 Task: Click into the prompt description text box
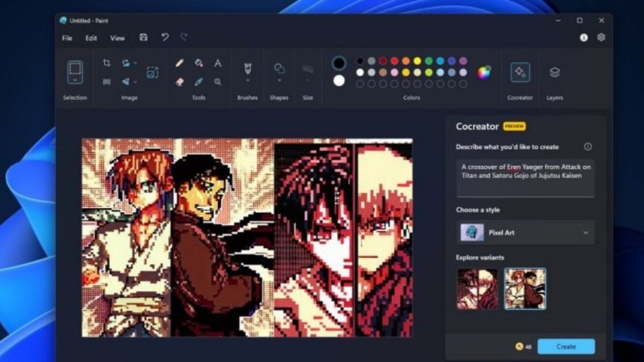(526, 178)
